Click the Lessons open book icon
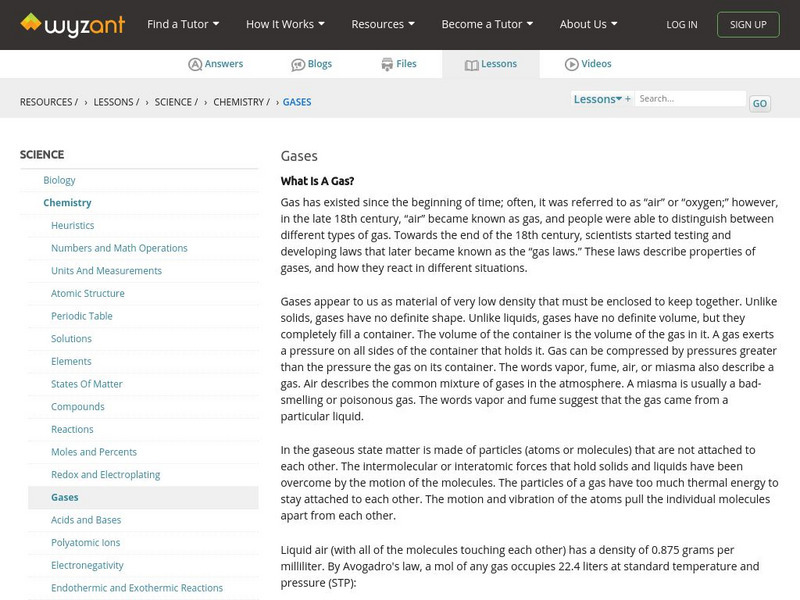 (x=472, y=64)
